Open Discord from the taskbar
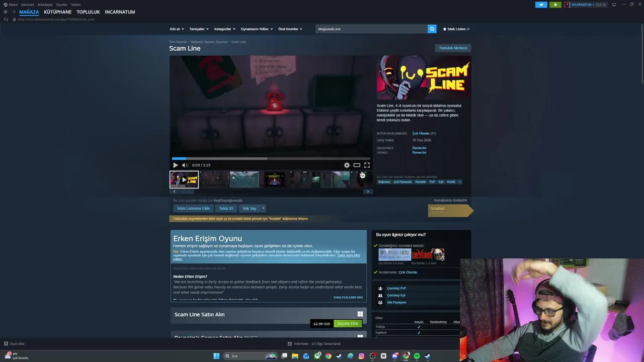644x362 pixels. pos(394,356)
